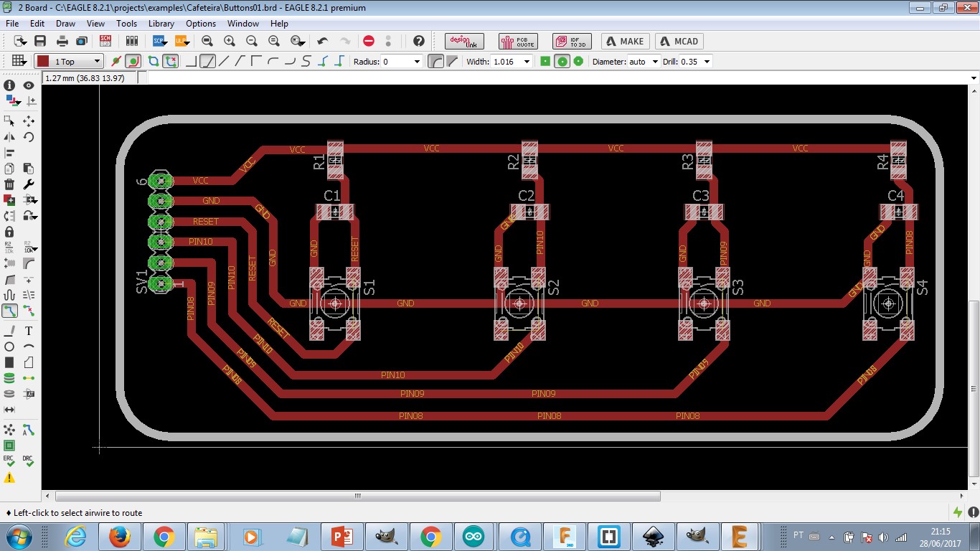Select the Rotate tool
Screen dimensions: 980x551
point(29,137)
